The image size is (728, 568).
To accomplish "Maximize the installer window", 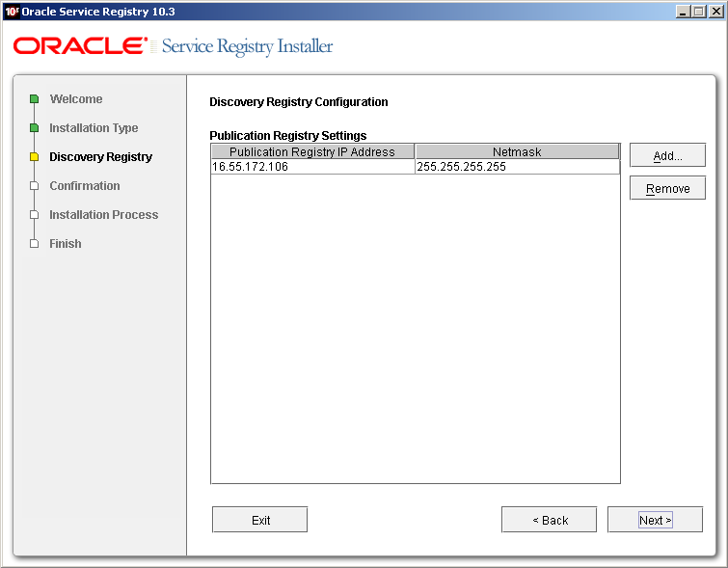I will (x=699, y=12).
